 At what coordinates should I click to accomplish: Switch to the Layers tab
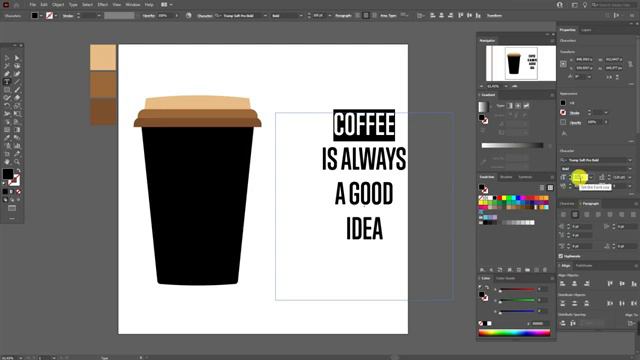point(586,30)
